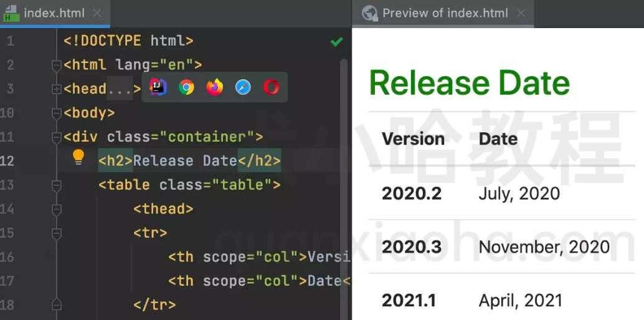Click the green inspection checkmark icon
Image resolution: width=644 pixels, height=320 pixels.
(336, 42)
